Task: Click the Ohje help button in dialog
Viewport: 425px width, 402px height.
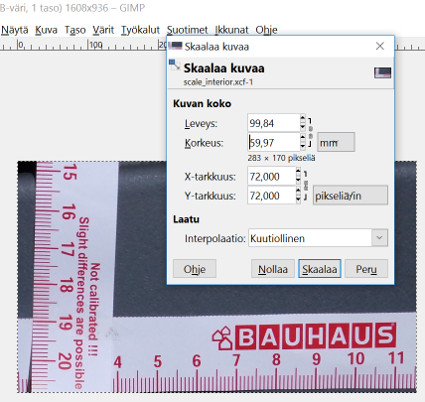Action: tap(195, 269)
